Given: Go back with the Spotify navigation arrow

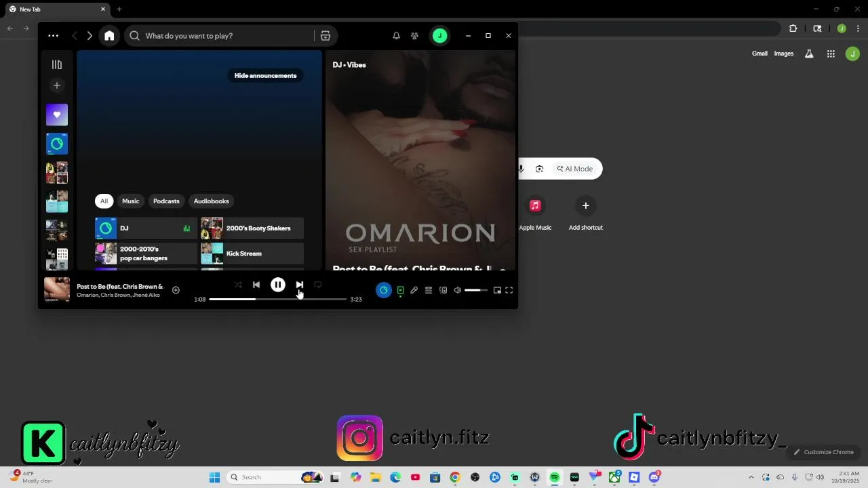Looking at the screenshot, I should [75, 36].
